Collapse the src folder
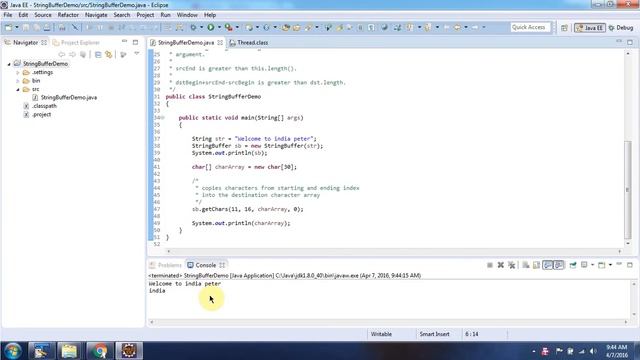Viewport: 640px width, 360px height. 18,89
